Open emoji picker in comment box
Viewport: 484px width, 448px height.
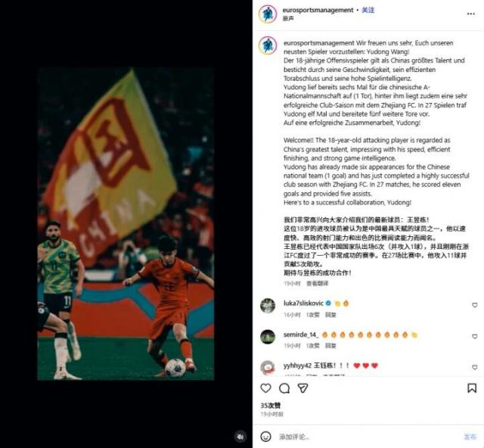tap(265, 437)
